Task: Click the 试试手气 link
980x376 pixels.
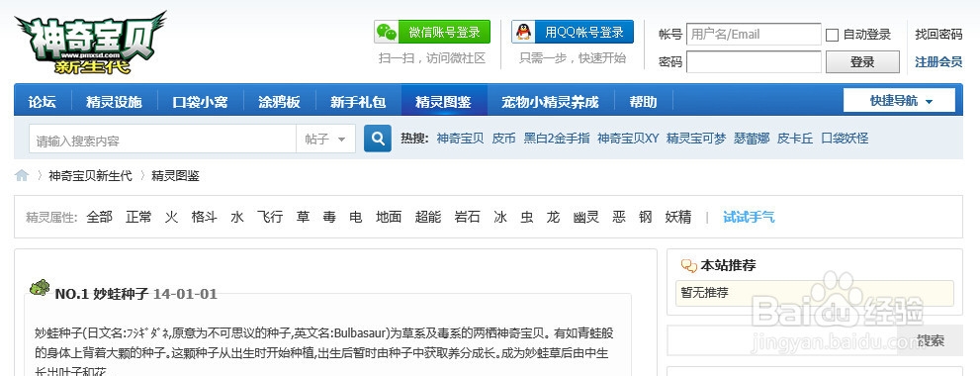Action: tap(749, 217)
